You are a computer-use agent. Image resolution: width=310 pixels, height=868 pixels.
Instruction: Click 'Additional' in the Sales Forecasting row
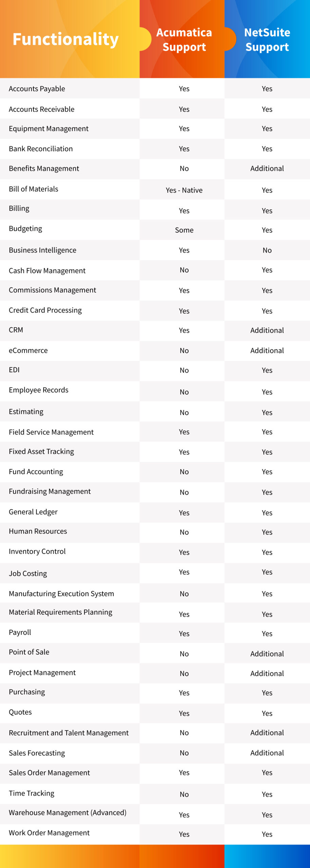click(x=267, y=753)
